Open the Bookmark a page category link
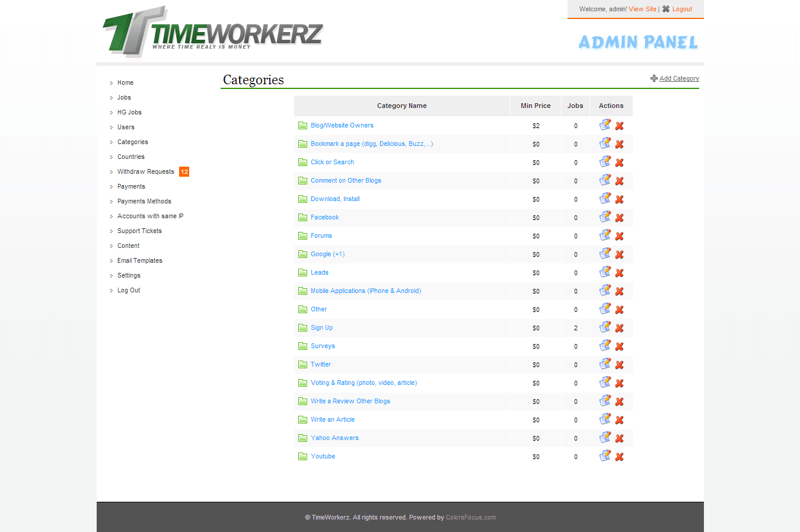 click(x=372, y=144)
